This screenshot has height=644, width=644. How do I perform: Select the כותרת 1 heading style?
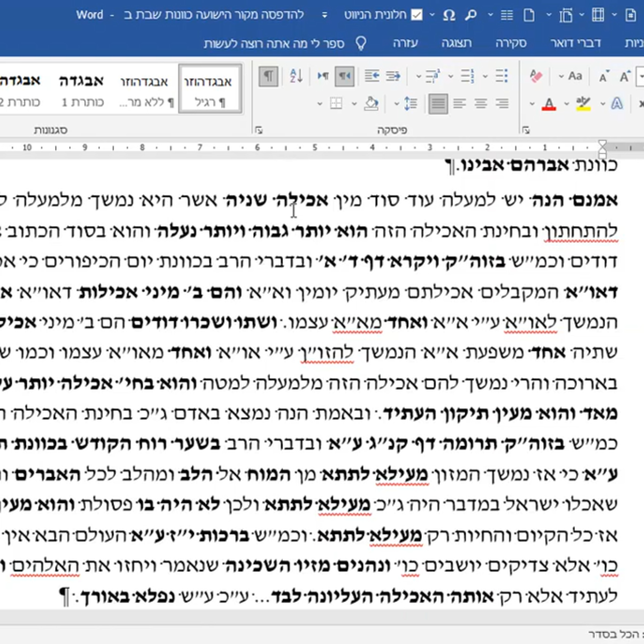pyautogui.click(x=82, y=89)
